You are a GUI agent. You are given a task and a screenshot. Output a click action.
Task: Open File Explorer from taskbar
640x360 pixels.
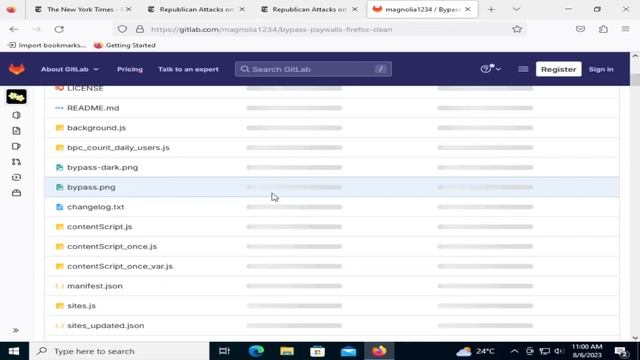(x=287, y=351)
